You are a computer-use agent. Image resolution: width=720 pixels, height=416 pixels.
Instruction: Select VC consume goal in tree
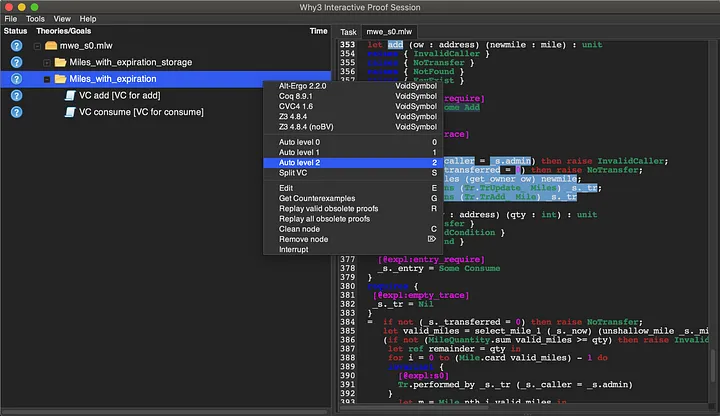point(141,112)
